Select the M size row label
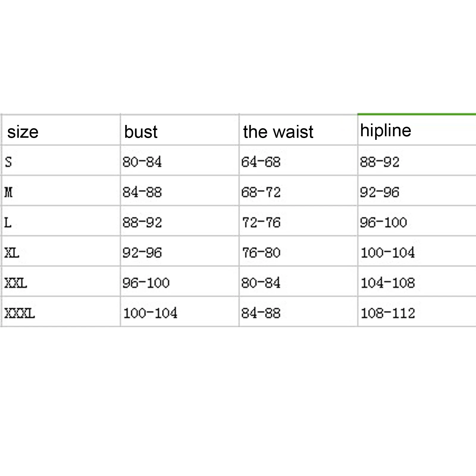Screen dimensions: 476x476 tap(9, 192)
